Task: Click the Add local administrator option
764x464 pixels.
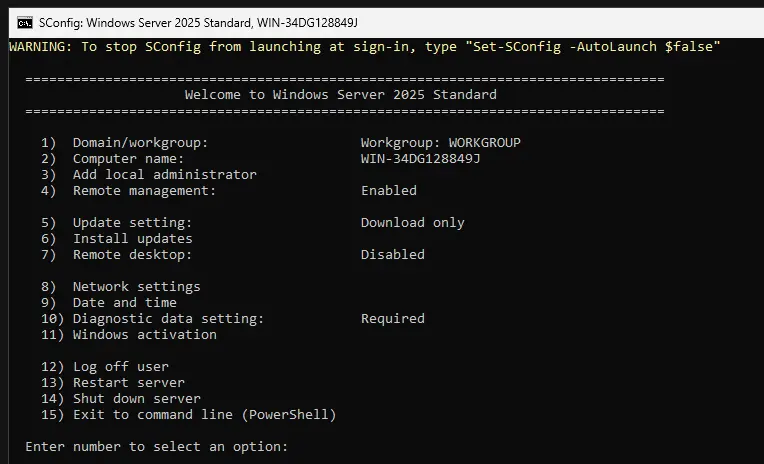Action: pos(164,174)
